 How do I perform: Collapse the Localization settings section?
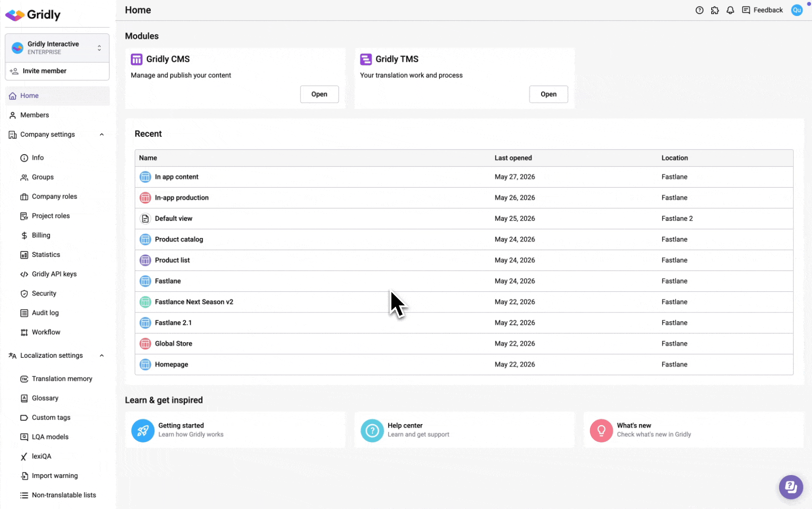[102, 356]
